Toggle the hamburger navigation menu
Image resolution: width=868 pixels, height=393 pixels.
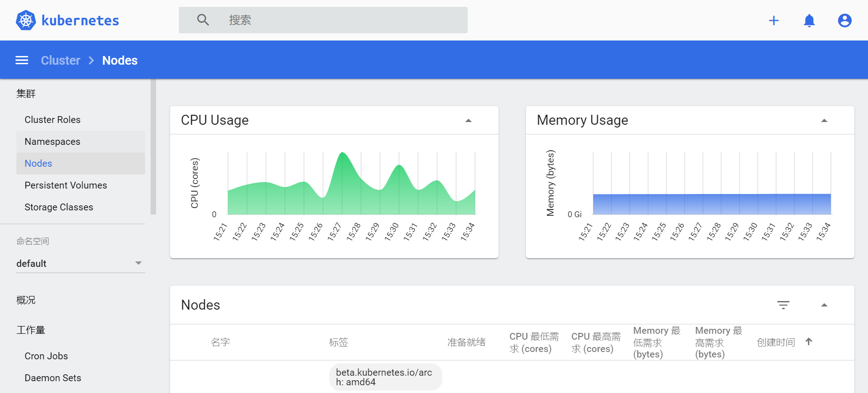(22, 60)
